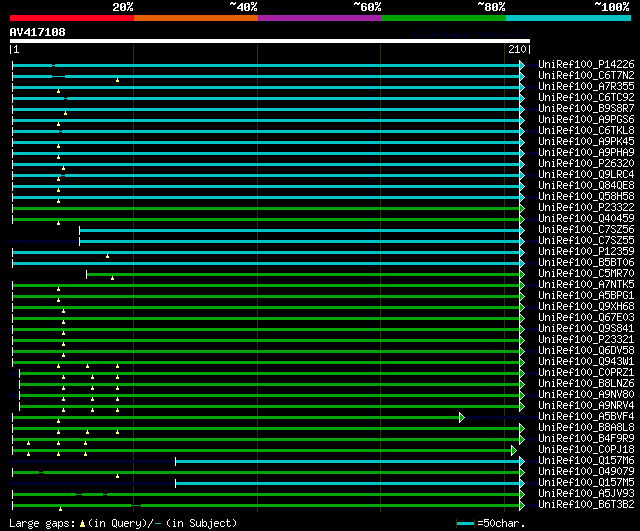Click the UniRef100_A9PHA9 label

click(586, 152)
